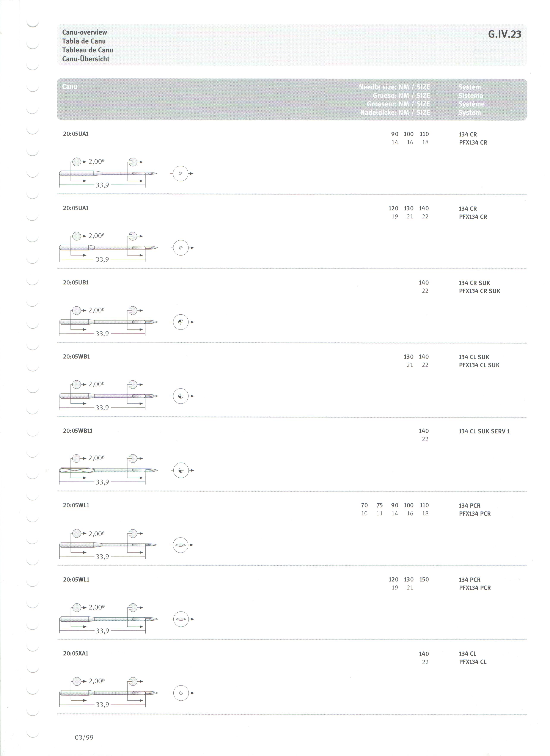Click the Canu column header
550x756 pixels.
70,87
